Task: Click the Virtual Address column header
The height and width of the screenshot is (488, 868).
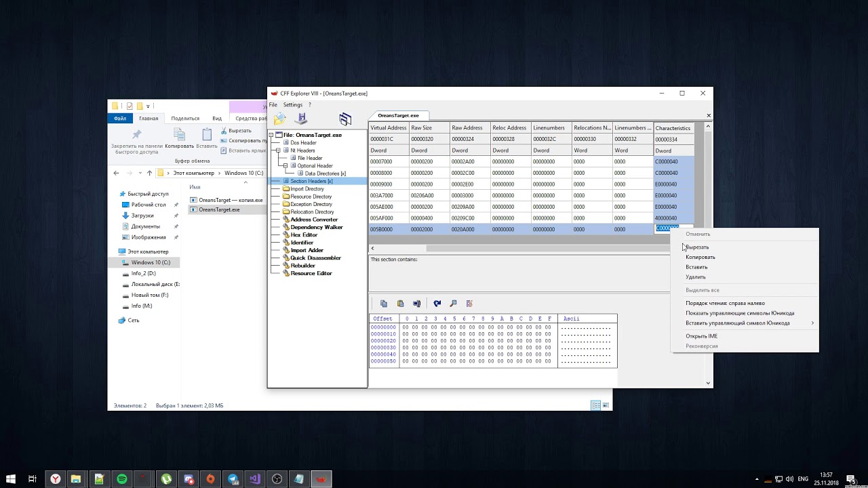Action: 389,128
